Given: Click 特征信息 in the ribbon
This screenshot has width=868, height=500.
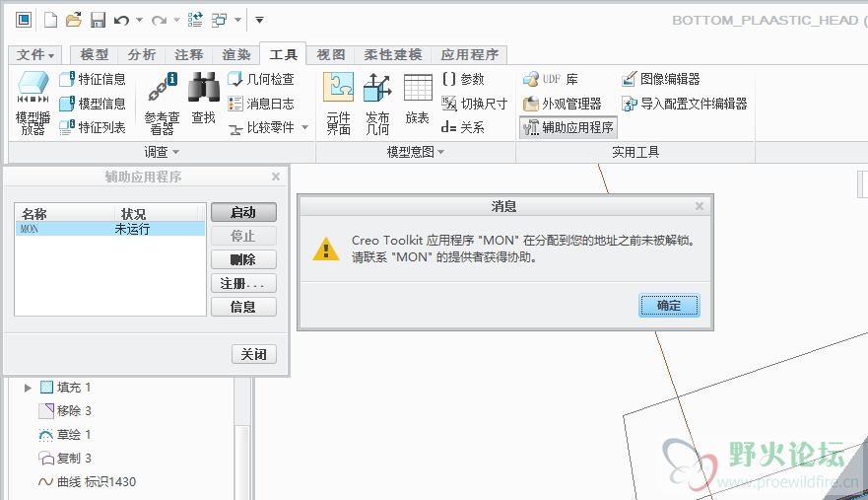Looking at the screenshot, I should pos(93,79).
